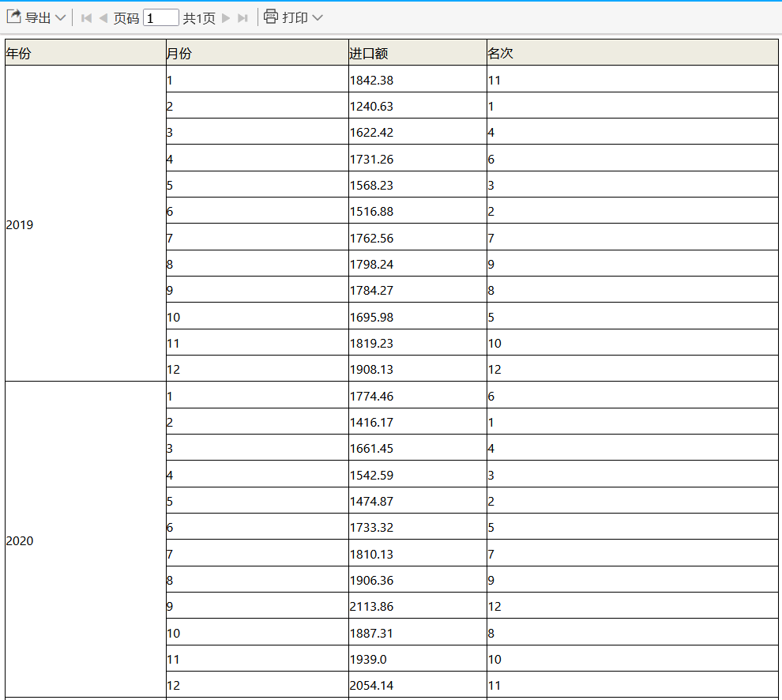Click the value 1695.98
782x700 pixels.
[x=371, y=317]
